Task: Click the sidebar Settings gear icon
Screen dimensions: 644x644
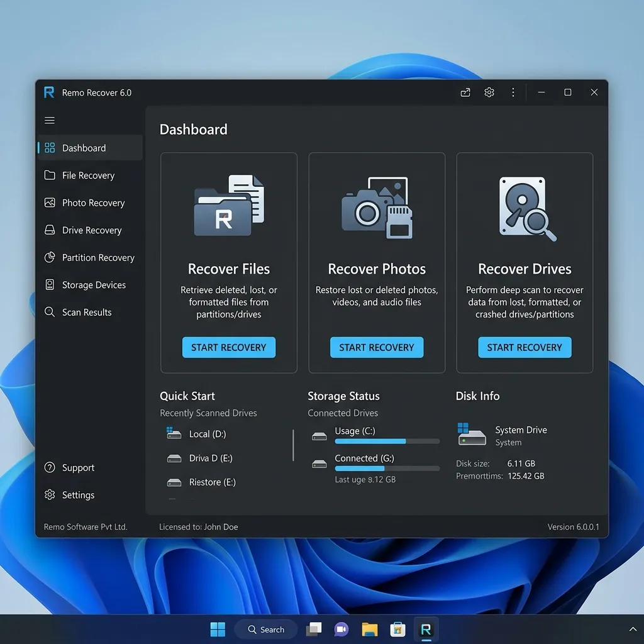Action: pos(50,494)
